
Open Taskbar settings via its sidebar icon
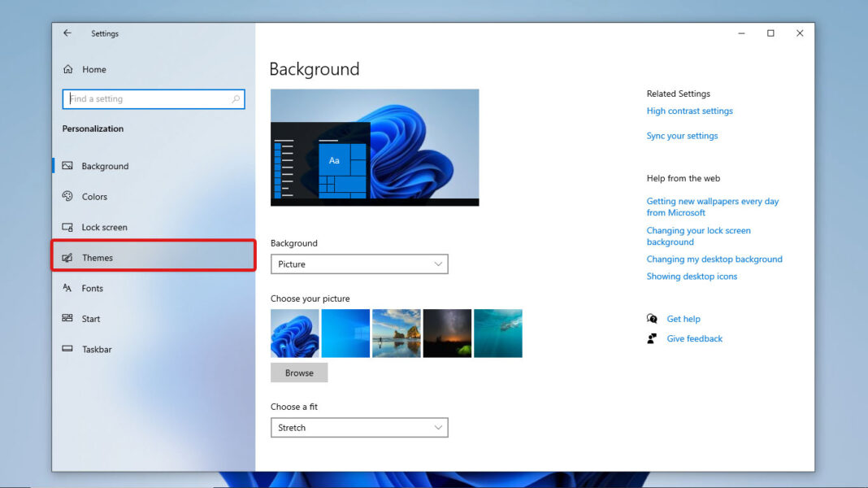click(68, 349)
